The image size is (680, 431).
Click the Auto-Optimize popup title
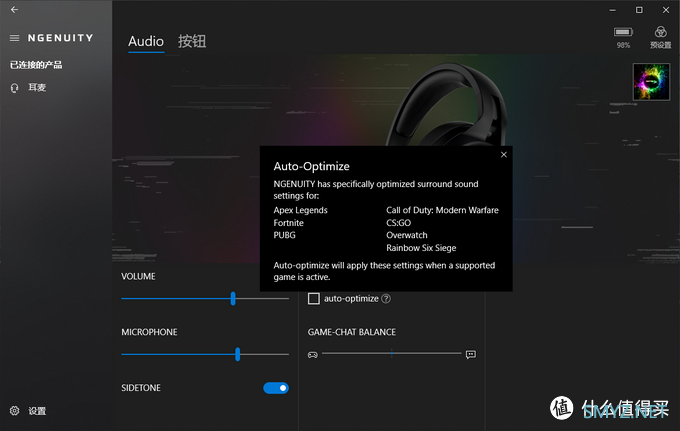click(311, 167)
